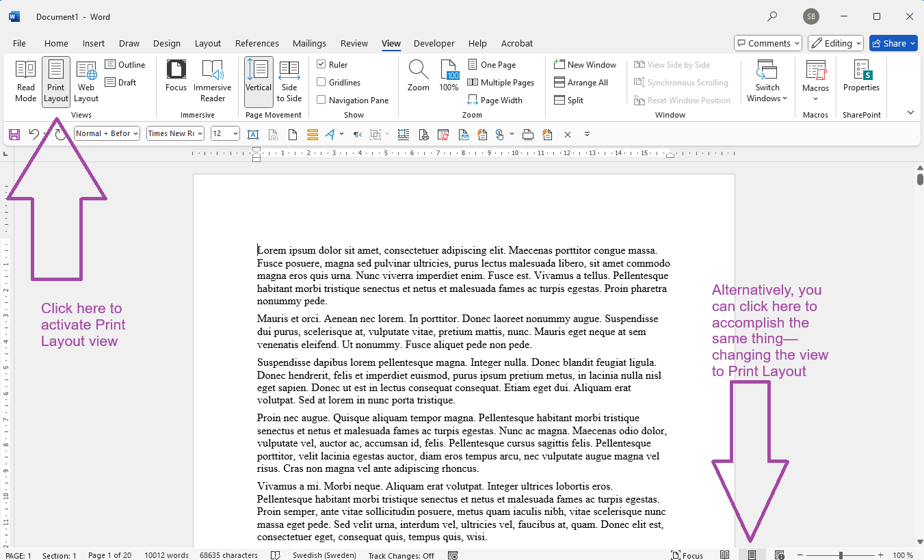Open the File tab
This screenshot has height=560, width=924.
(x=19, y=43)
